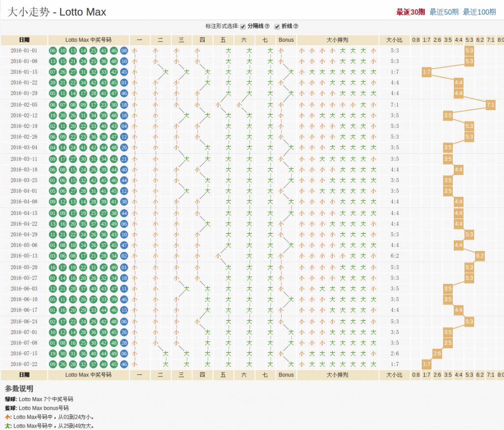504x430 pixels.
Task: Click the top 日期 column header
Action: [24, 40]
